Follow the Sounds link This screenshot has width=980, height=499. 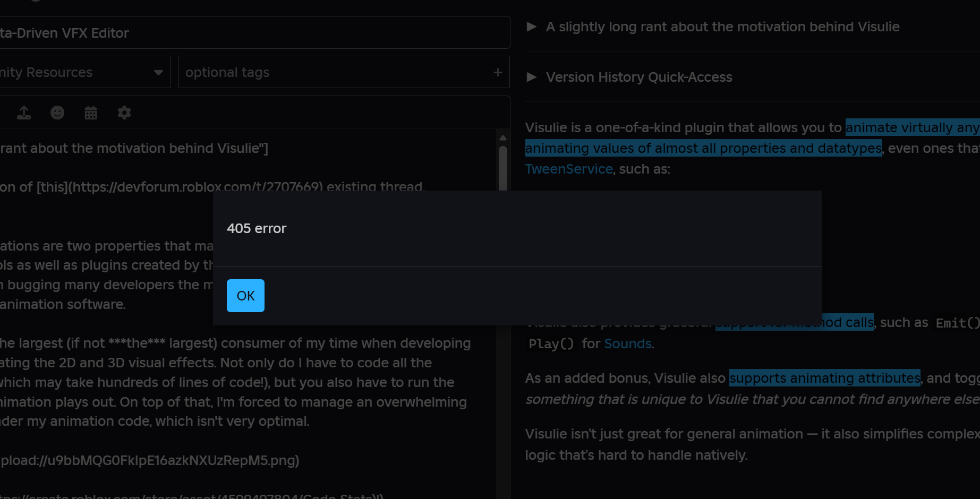point(628,343)
